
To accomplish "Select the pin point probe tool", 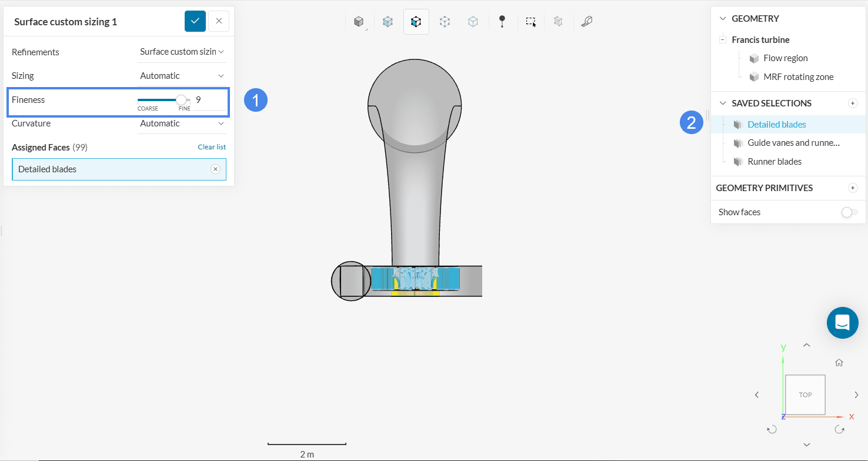I will (502, 22).
